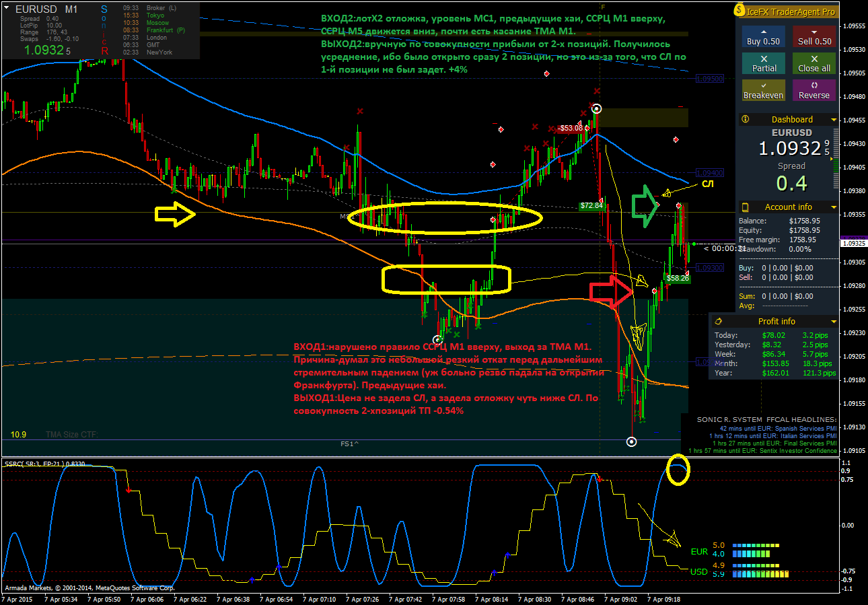
Task: Click the Month profit $153.85 value
Action: click(775, 363)
